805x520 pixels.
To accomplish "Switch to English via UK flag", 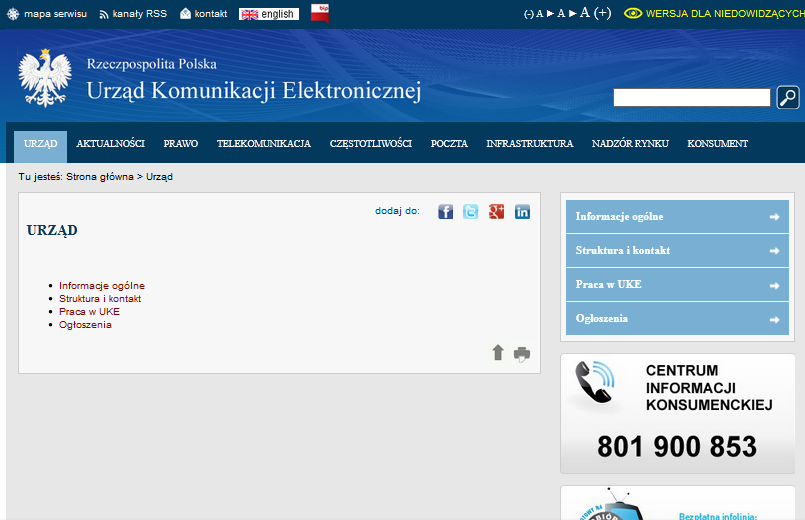I will click(x=250, y=14).
